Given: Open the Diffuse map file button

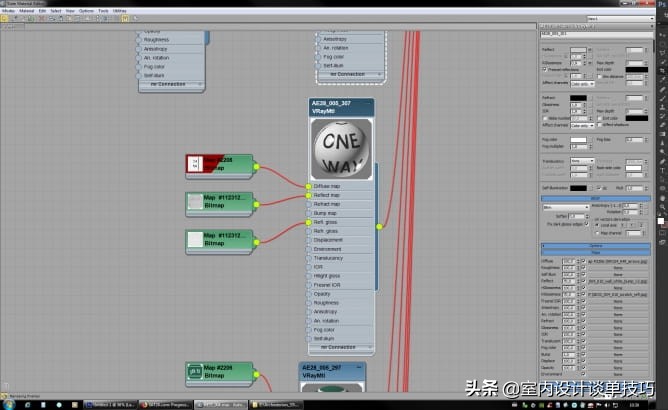Looking at the screenshot, I should click(618, 261).
